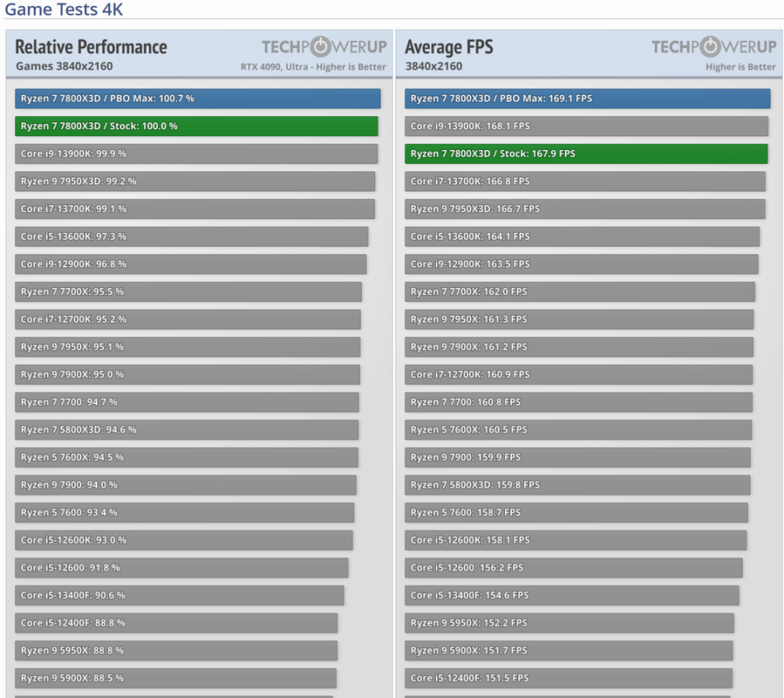Screen dimensions: 784x698
Task: Select the Core i5-12600K 93.0 % bar
Action: (183, 540)
